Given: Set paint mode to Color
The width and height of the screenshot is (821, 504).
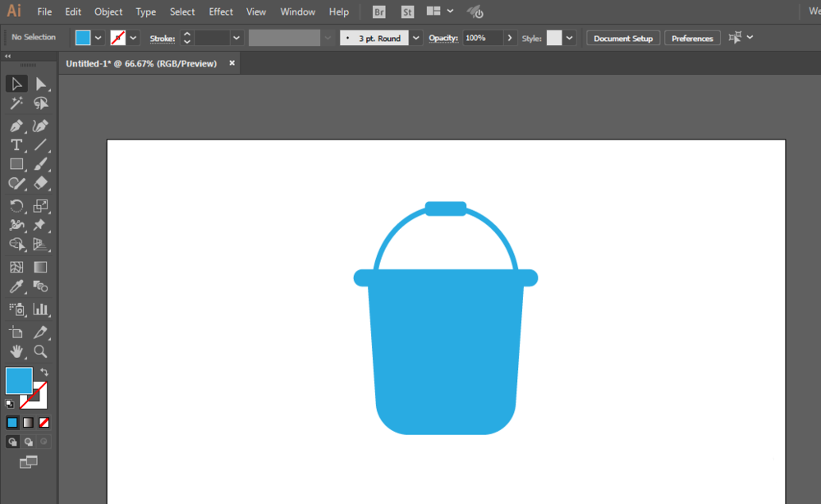Looking at the screenshot, I should 12,423.
